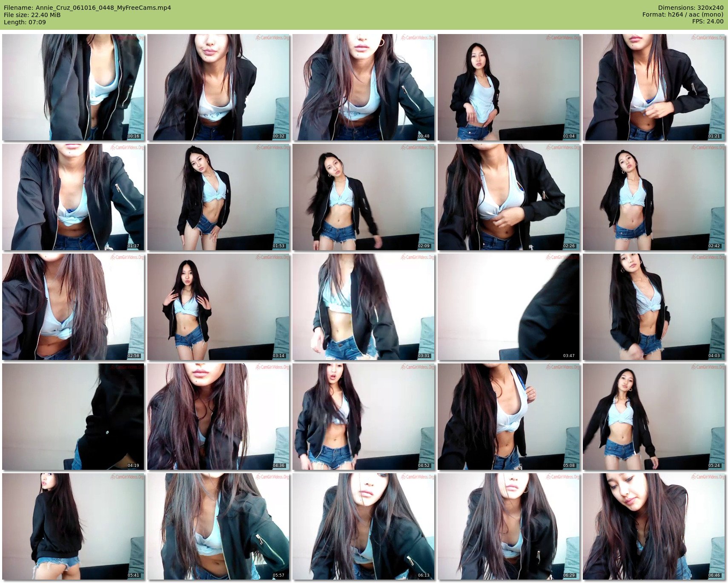Click the frame stamped 01:04
This screenshot has height=583, width=728.
click(x=509, y=87)
